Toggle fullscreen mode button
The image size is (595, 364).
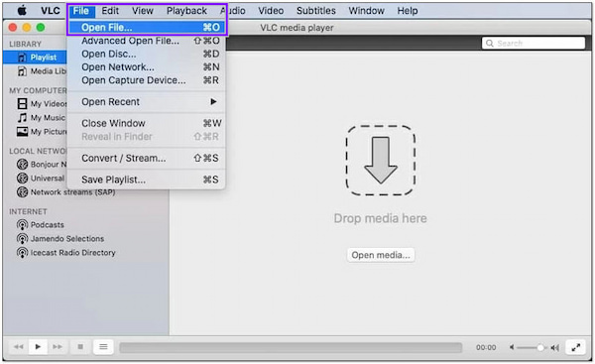(x=575, y=347)
